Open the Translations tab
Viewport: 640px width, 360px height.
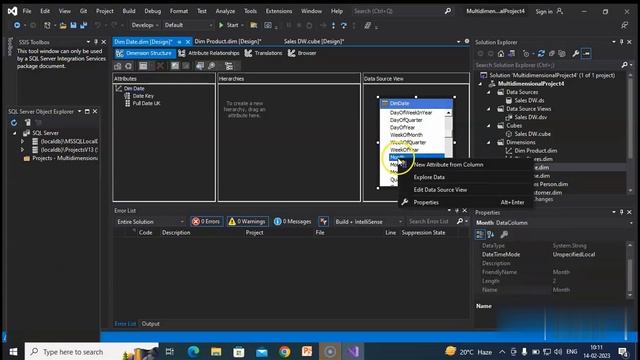[x=263, y=53]
